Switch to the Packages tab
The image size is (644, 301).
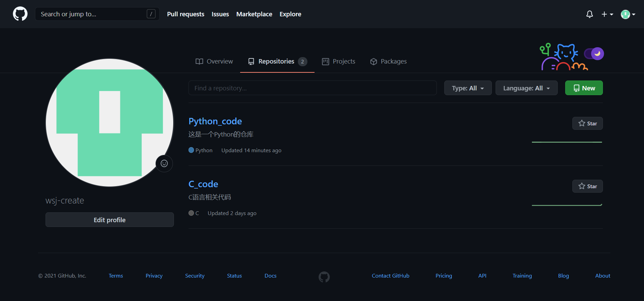click(388, 61)
